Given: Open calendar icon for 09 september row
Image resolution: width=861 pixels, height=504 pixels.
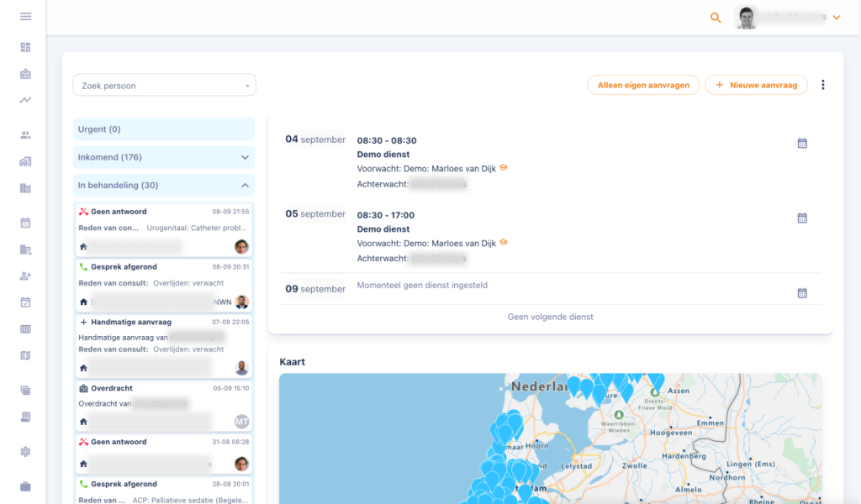Looking at the screenshot, I should pos(801,293).
